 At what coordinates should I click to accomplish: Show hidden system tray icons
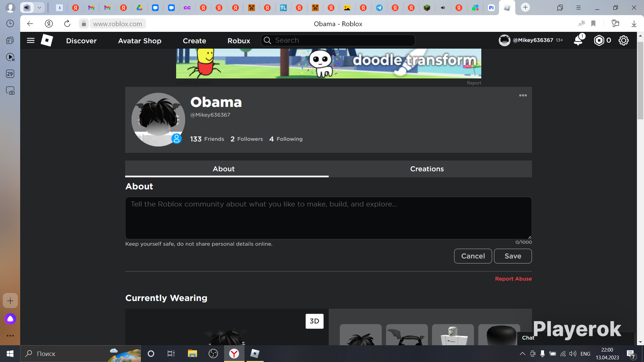click(x=522, y=354)
